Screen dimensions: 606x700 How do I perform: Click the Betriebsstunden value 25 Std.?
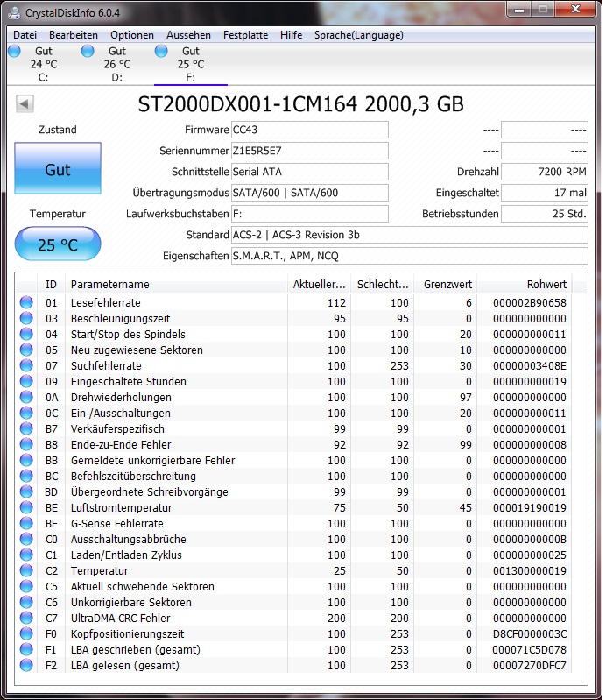[x=545, y=214]
